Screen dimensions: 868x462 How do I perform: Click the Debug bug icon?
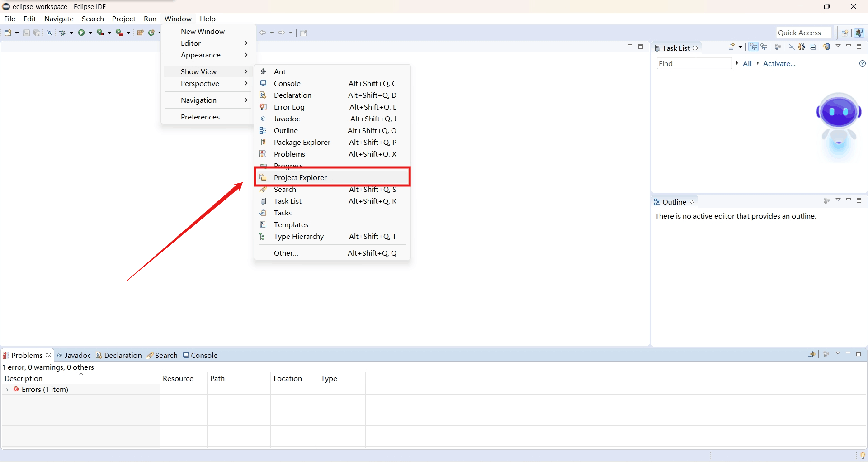point(63,33)
